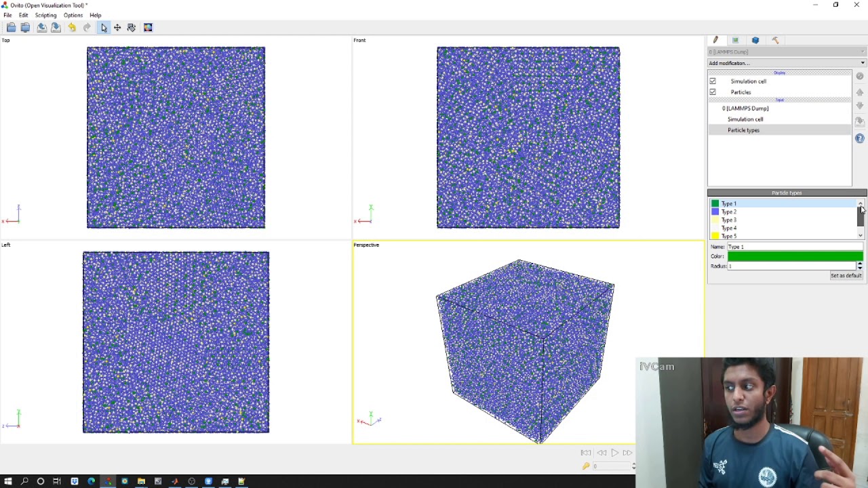
Task: Click the Import file toolbar icon
Action: click(x=11, y=27)
